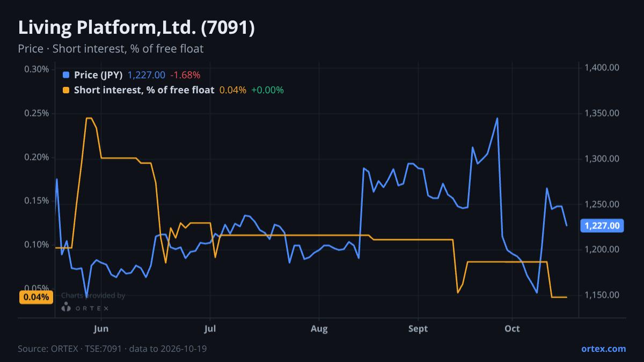The width and height of the screenshot is (644, 362).
Task: Select the Short interest, % of free float legend label
Action: pos(144,90)
